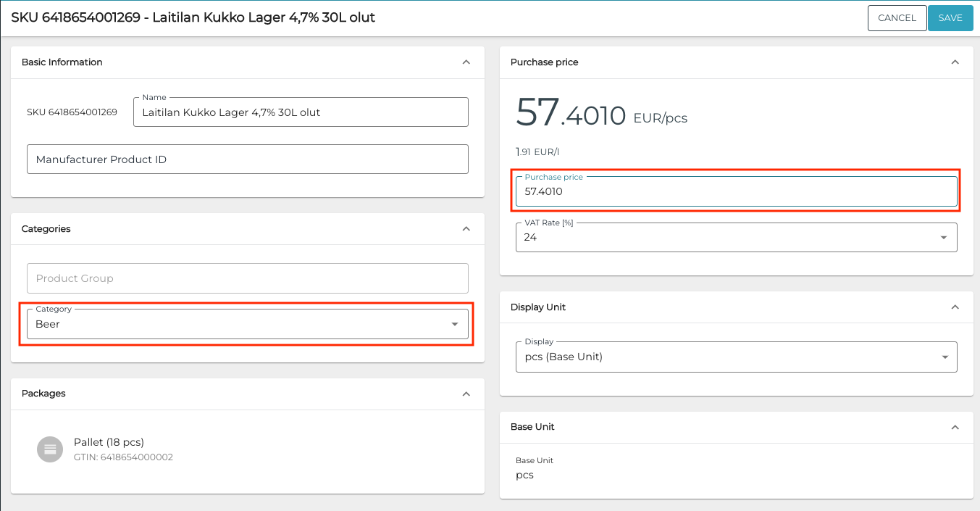Collapse the Base Unit panel
The width and height of the screenshot is (980, 511).
tap(955, 427)
